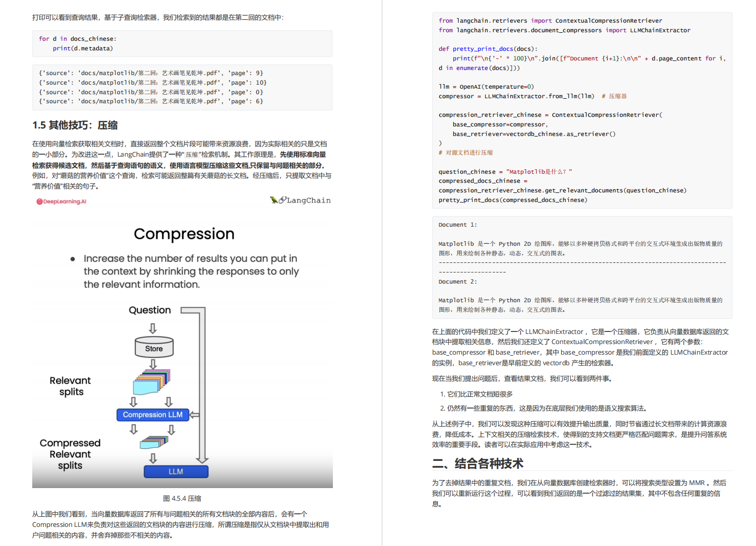Click the blue LLM box at diagram bottom
The width and height of the screenshot is (756, 546).
176,471
